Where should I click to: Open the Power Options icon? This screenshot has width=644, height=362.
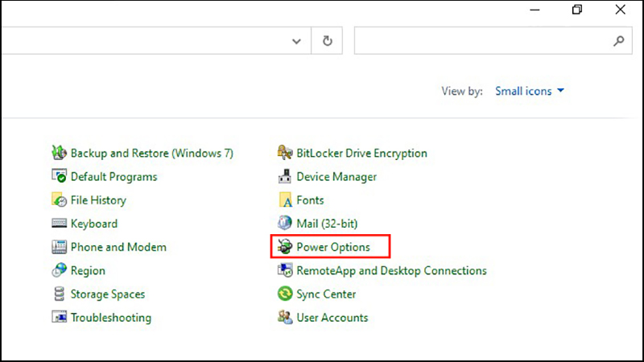(285, 247)
